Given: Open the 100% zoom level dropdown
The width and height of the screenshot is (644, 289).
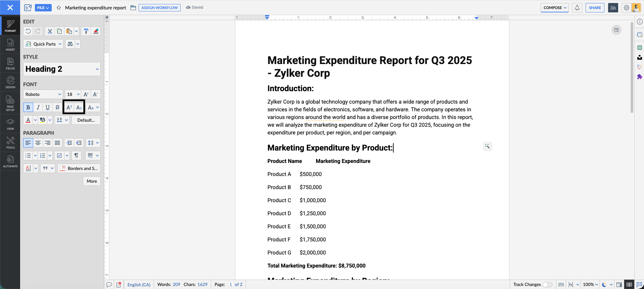Looking at the screenshot, I should pos(590,284).
